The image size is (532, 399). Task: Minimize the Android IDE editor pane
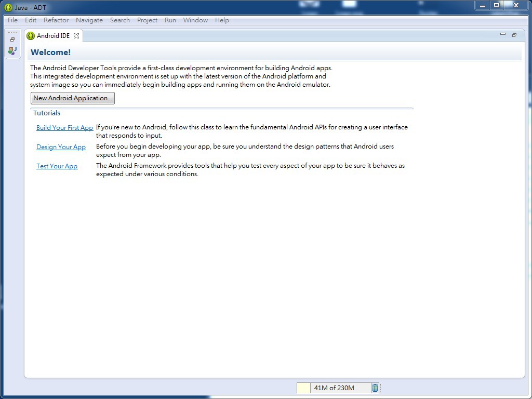[503, 34]
